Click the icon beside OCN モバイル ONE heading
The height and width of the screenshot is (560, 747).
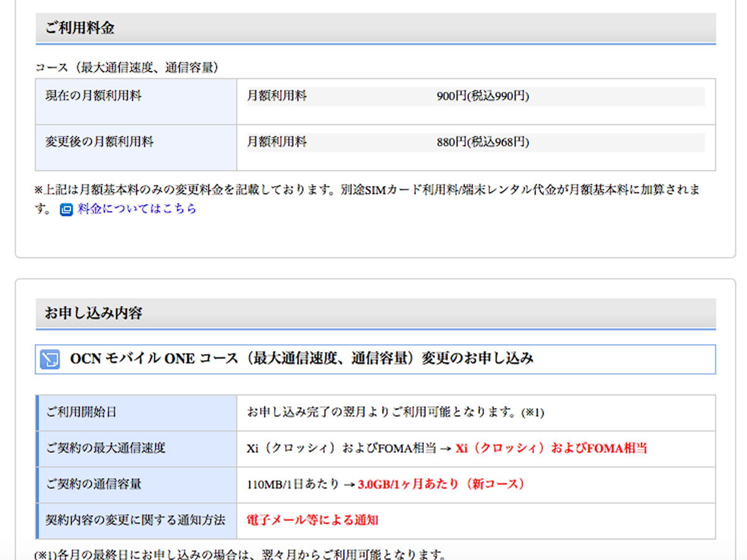click(x=50, y=359)
